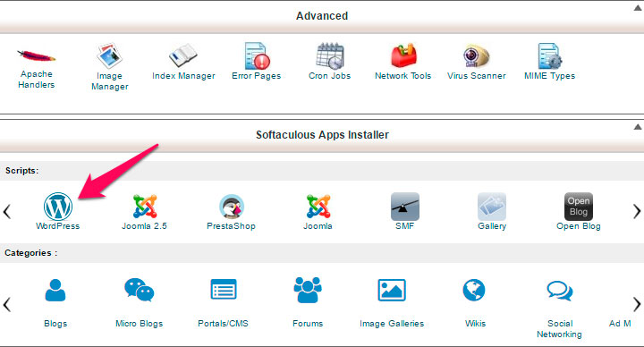The height and width of the screenshot is (347, 644).
Task: Open the MIME Types icon
Action: (549, 55)
